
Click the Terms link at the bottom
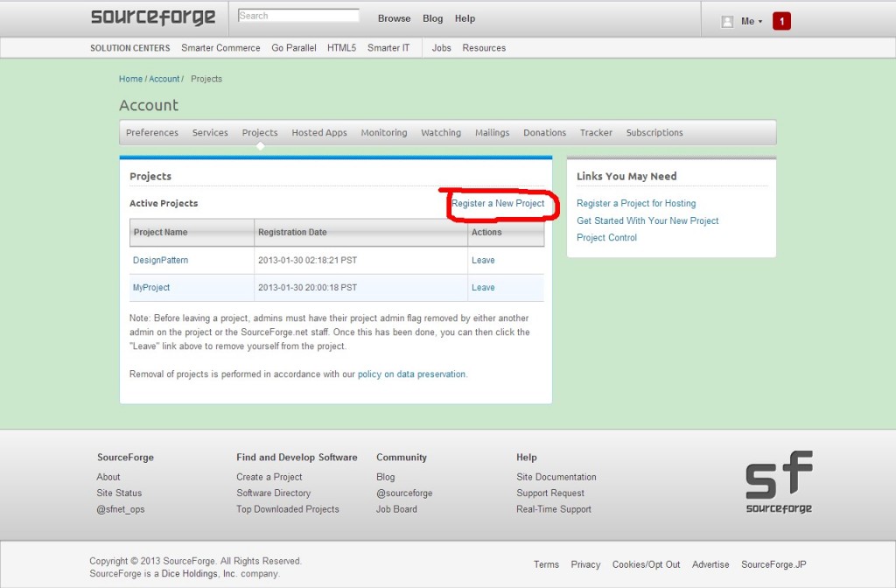tap(546, 564)
